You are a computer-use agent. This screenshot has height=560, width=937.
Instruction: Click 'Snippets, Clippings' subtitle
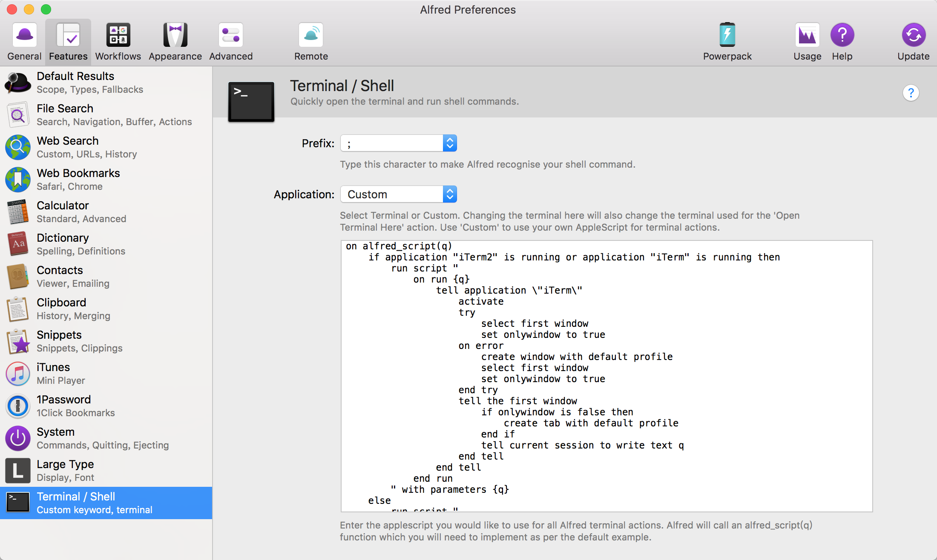(80, 349)
